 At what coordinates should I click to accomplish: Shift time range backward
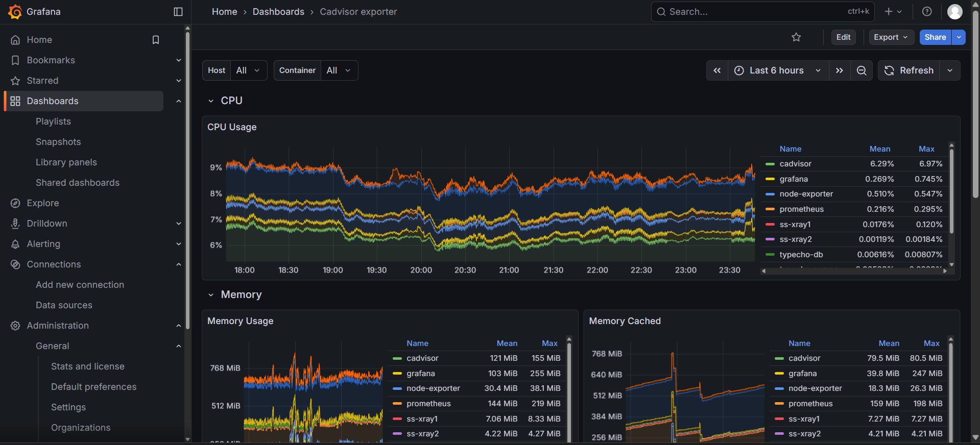tap(717, 70)
